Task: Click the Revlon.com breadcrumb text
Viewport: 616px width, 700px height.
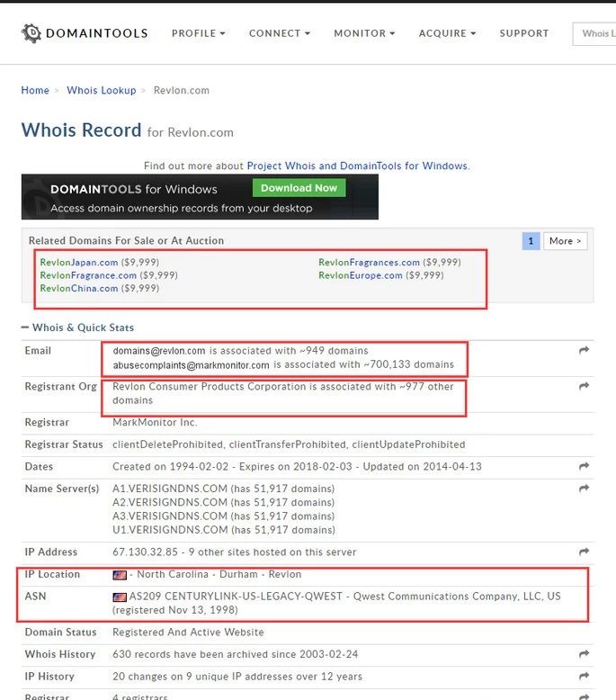Action: coord(181,90)
